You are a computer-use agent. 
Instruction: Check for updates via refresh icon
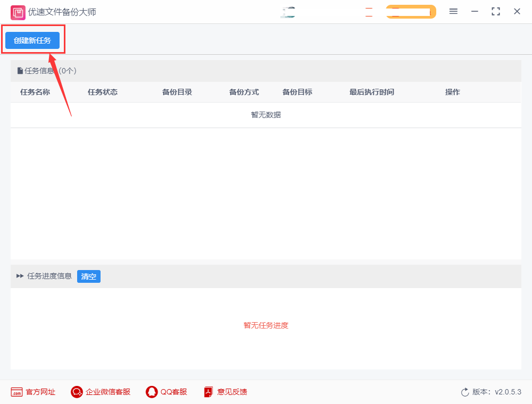point(465,392)
